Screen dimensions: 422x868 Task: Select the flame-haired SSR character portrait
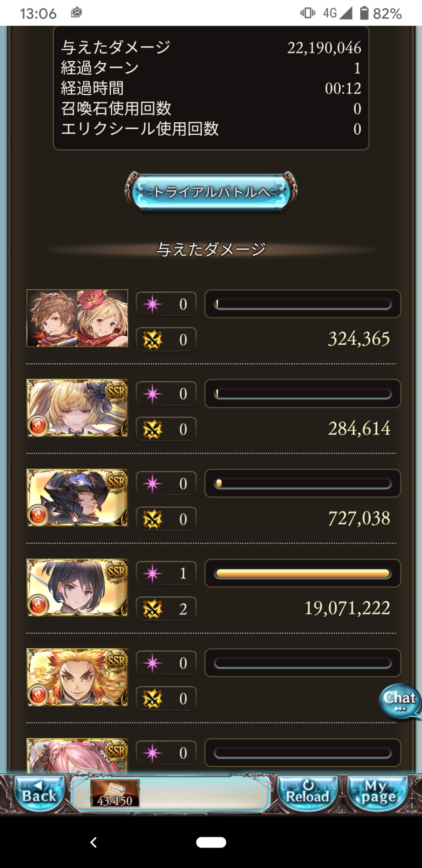[77, 677]
